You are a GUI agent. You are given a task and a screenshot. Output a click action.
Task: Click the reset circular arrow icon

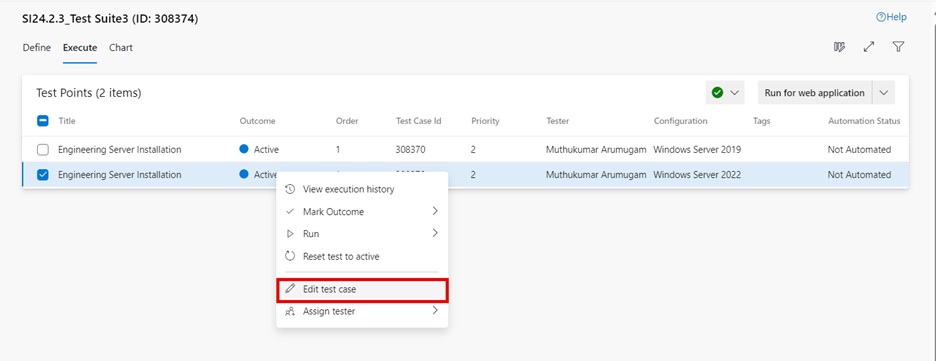point(290,256)
